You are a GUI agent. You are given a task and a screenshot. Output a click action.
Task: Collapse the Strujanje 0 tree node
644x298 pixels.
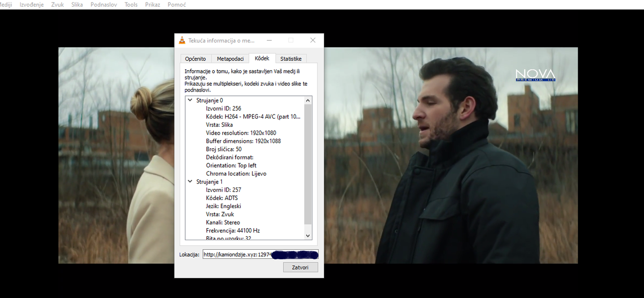tap(190, 101)
